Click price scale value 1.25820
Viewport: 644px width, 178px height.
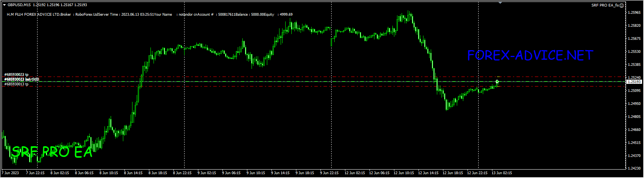634,26
